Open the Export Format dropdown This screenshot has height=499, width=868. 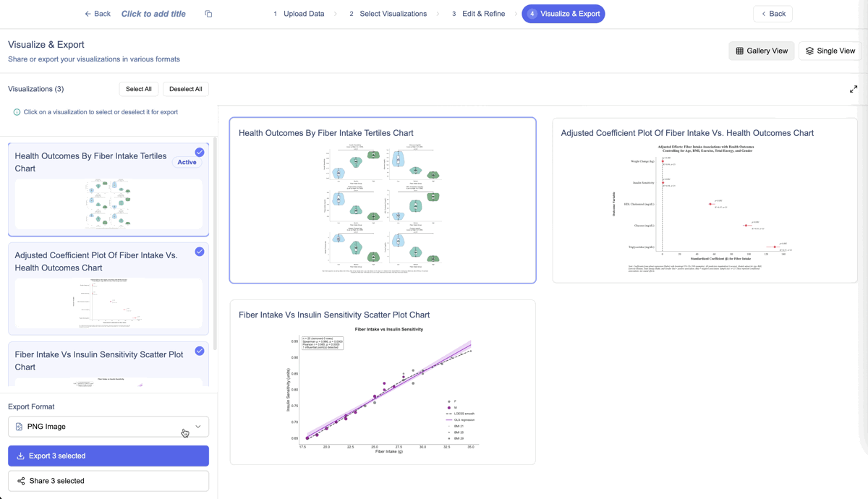pos(108,426)
